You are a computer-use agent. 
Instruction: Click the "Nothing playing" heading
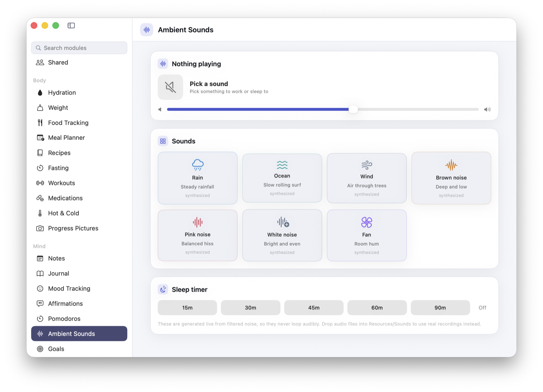pyautogui.click(x=196, y=64)
